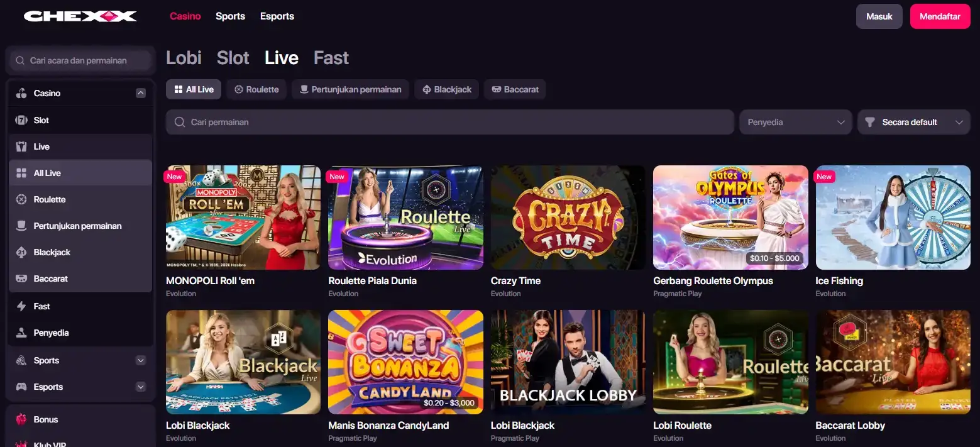980x447 pixels.
Task: Open Klub VIP in the sidebar
Action: (x=50, y=444)
